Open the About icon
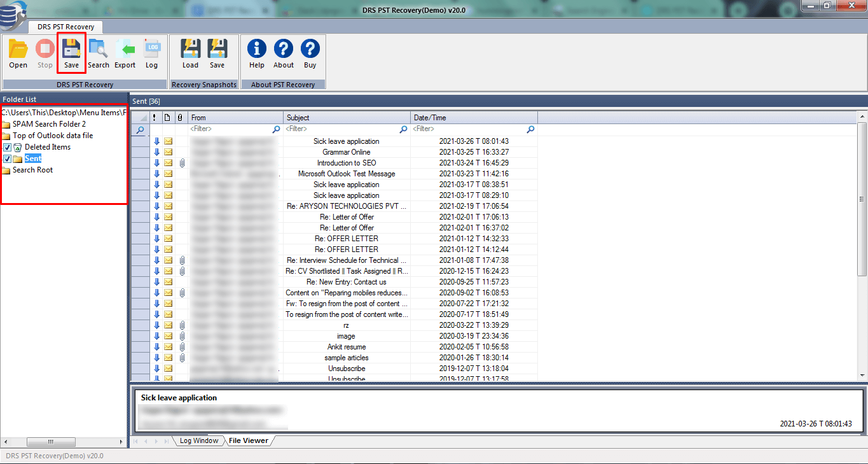Image resolution: width=868 pixels, height=464 pixels. point(284,53)
